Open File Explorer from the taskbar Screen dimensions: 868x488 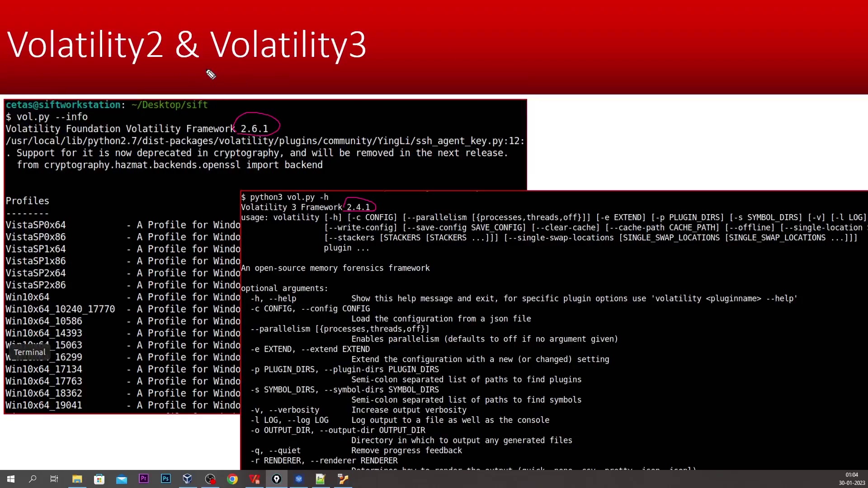click(77, 479)
